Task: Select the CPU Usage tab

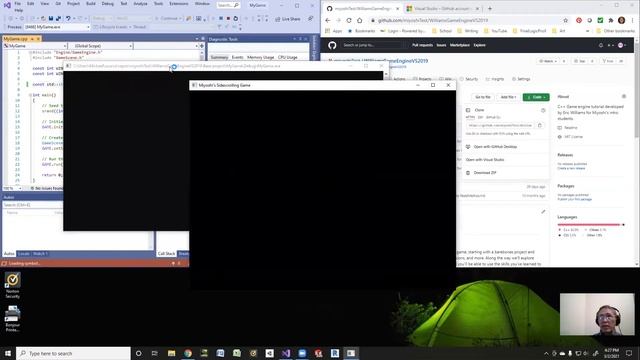Action: pyautogui.click(x=287, y=58)
